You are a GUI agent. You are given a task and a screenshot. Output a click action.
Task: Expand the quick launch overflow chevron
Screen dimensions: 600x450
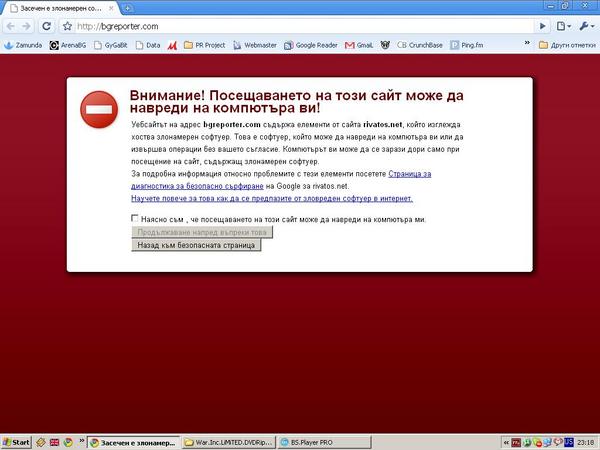[x=81, y=440]
